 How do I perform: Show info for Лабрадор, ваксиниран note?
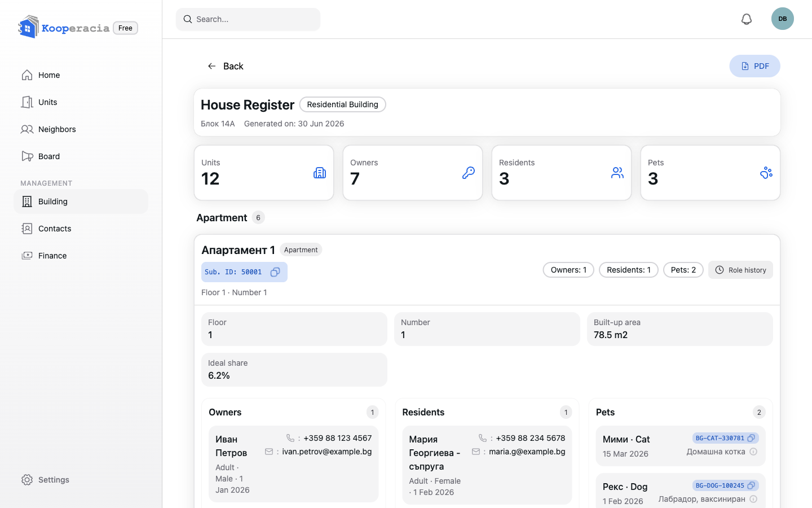click(x=753, y=499)
